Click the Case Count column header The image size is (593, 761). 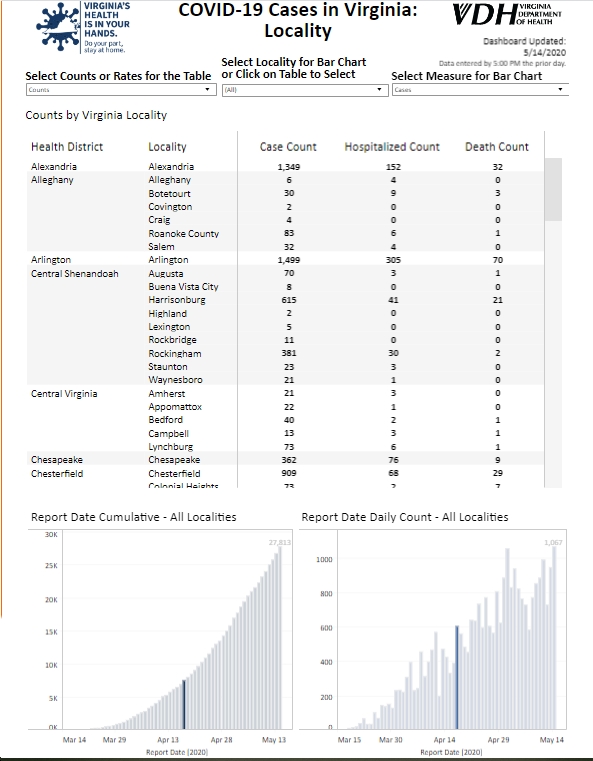(x=288, y=147)
